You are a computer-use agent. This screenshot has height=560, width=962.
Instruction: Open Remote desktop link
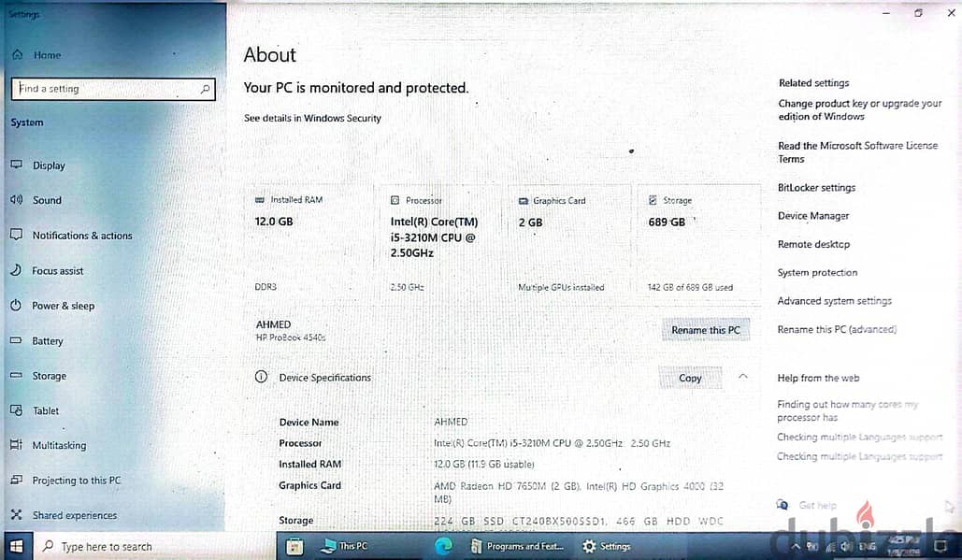[813, 244]
